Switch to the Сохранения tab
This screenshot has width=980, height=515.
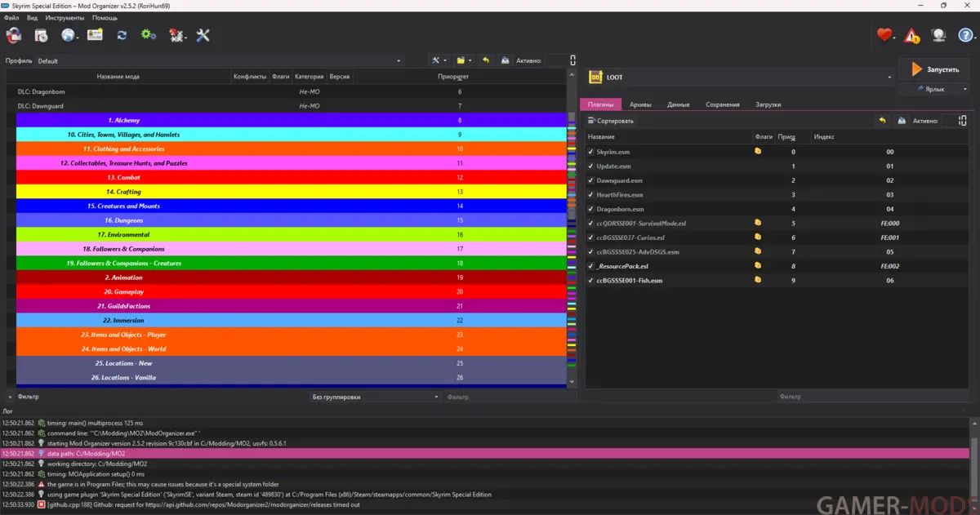click(723, 104)
